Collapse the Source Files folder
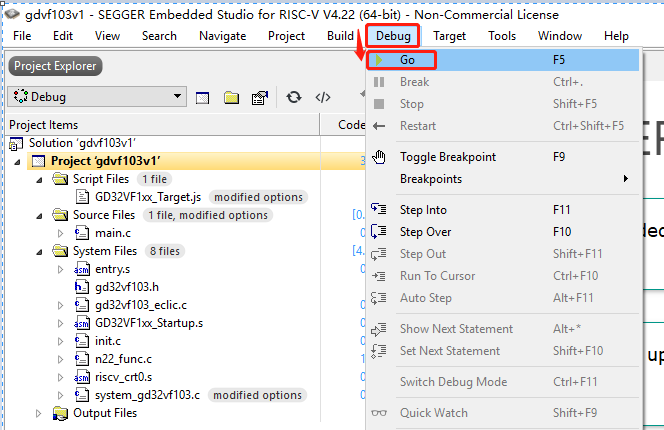This screenshot has height=430, width=664. click(x=39, y=216)
